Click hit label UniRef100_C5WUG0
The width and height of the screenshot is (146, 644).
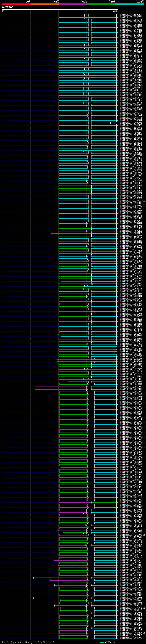coord(131,299)
